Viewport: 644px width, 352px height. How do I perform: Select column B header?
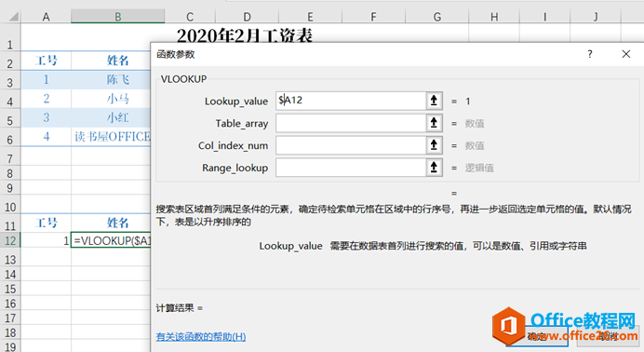point(118,17)
